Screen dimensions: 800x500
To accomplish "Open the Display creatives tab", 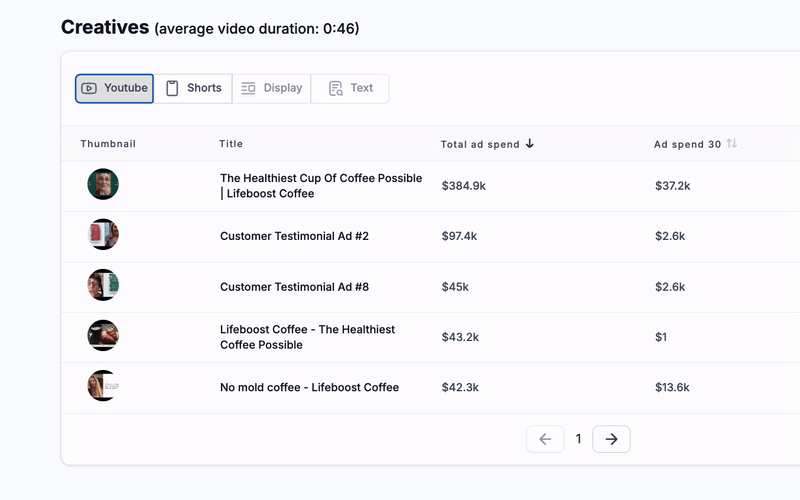I will coord(271,88).
